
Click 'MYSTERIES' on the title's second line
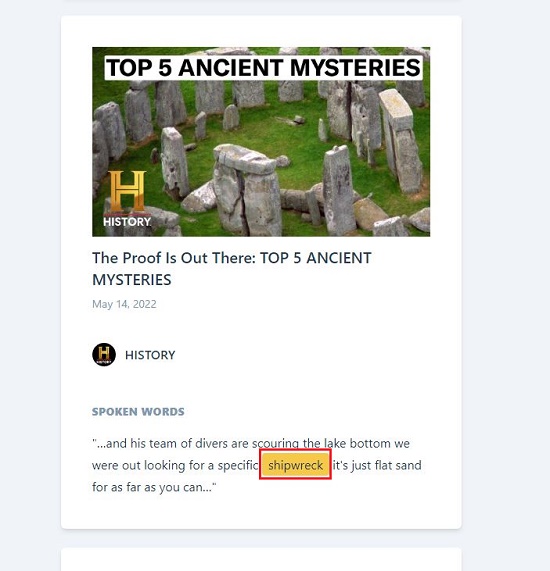[131, 280]
